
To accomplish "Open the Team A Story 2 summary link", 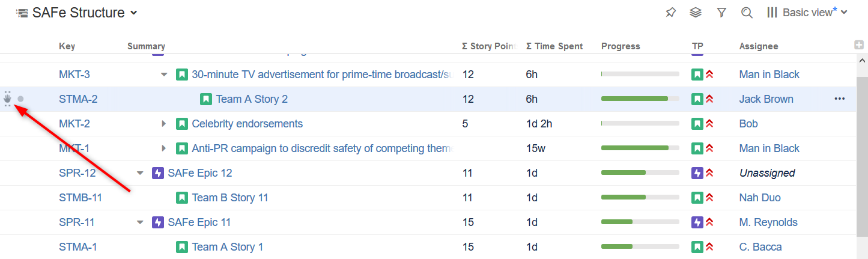I will pos(252,99).
